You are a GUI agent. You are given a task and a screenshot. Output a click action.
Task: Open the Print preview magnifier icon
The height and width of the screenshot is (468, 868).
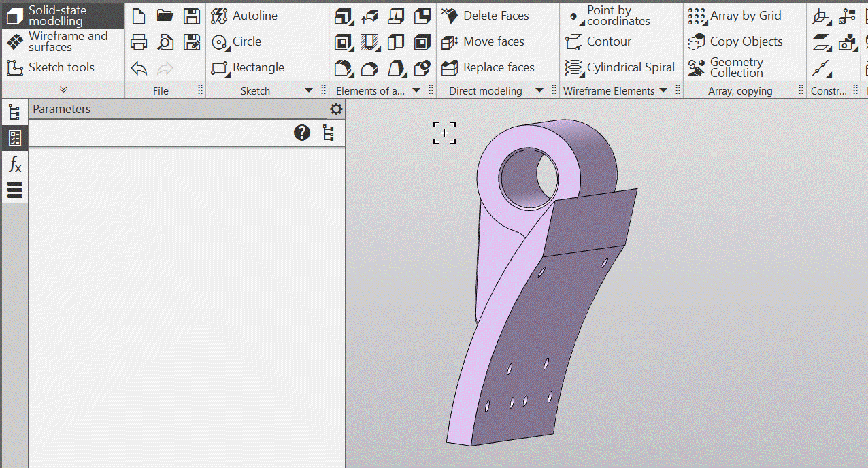pos(165,42)
